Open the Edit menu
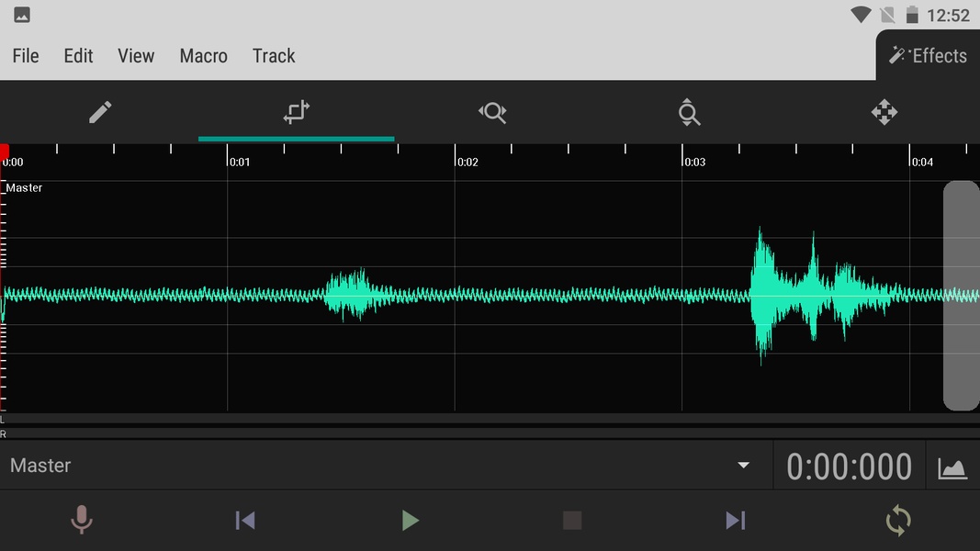The height and width of the screenshot is (551, 980). (78, 56)
